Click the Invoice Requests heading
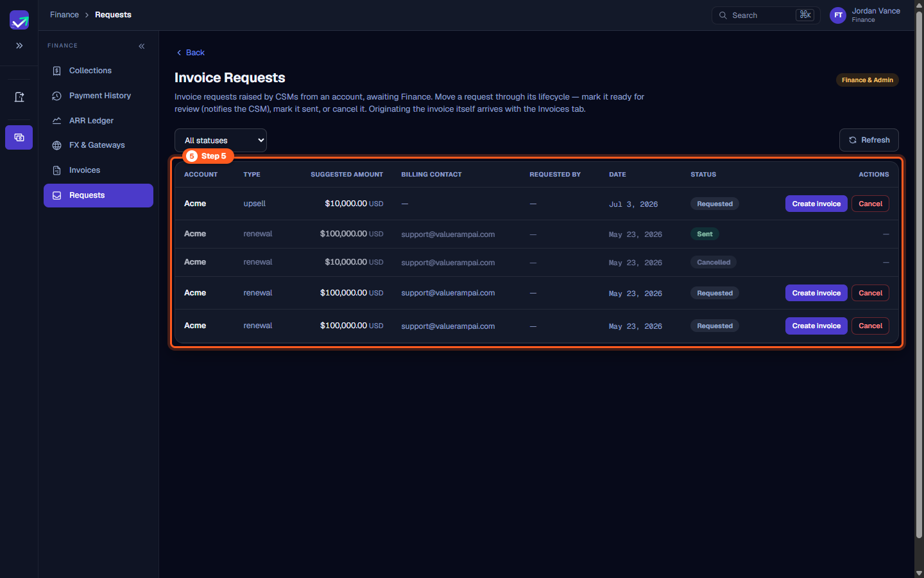Screen dimensions: 924x578 pyautogui.click(x=230, y=78)
